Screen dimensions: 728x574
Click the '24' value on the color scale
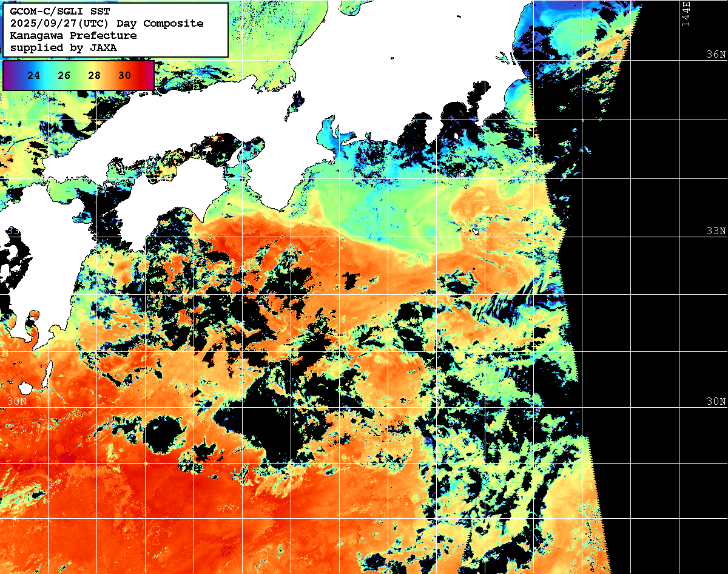pyautogui.click(x=34, y=76)
